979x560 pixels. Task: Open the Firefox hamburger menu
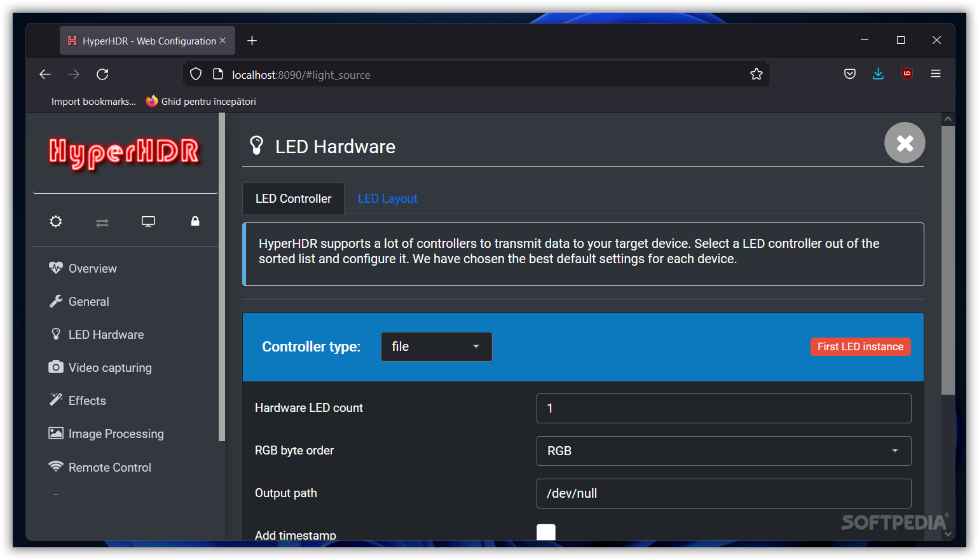tap(936, 74)
